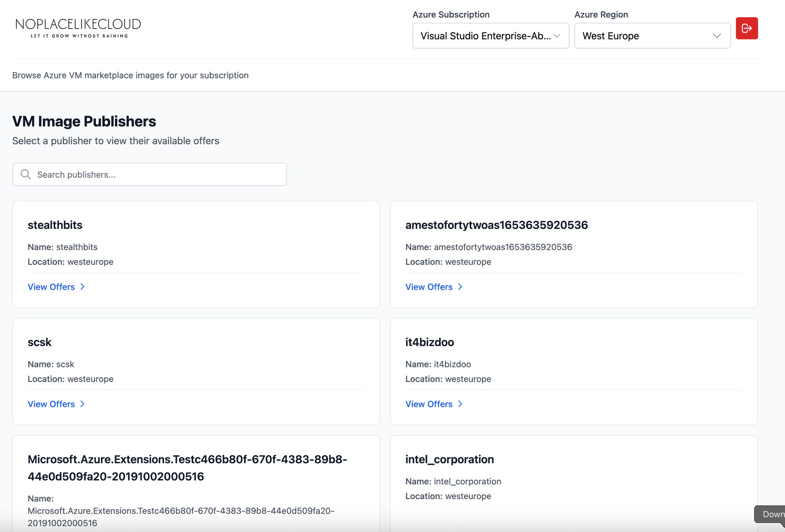Click the West Europe dropdown arrow
This screenshot has height=532, width=785.
717,36
